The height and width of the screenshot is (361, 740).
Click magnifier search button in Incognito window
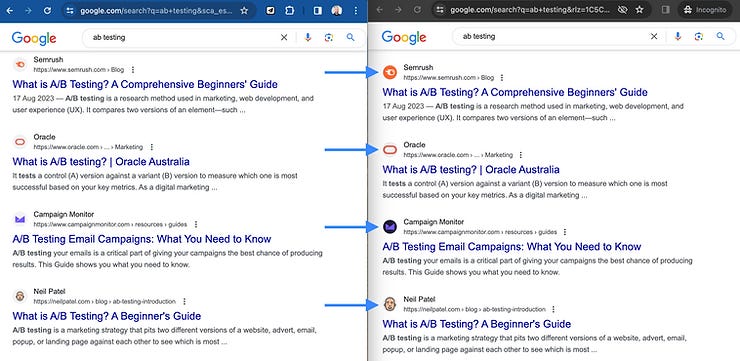(720, 36)
